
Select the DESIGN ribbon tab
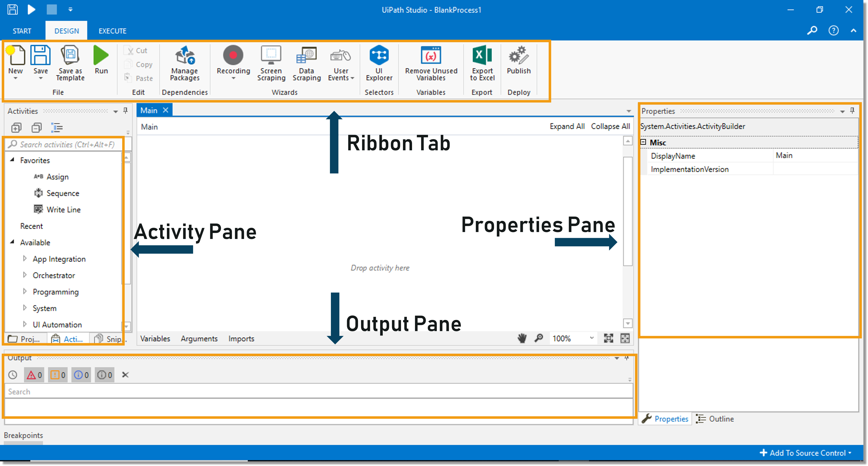[67, 31]
